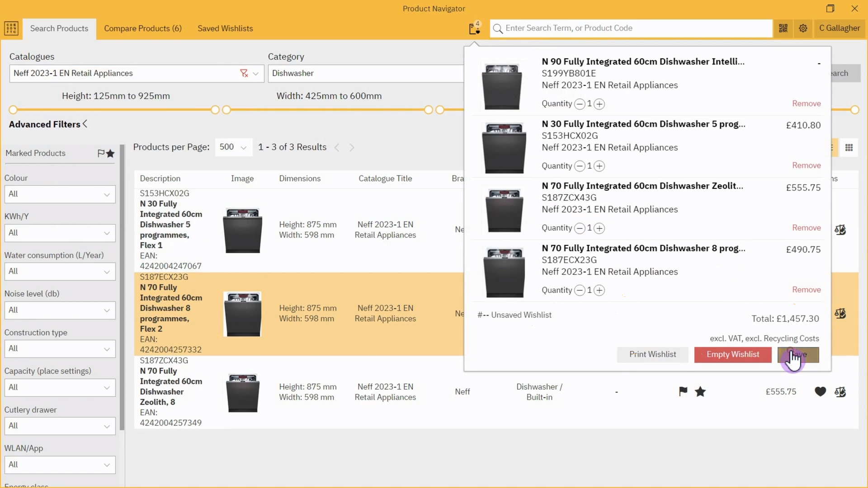Go to next results page arrow
The image size is (868, 488).
click(x=352, y=147)
